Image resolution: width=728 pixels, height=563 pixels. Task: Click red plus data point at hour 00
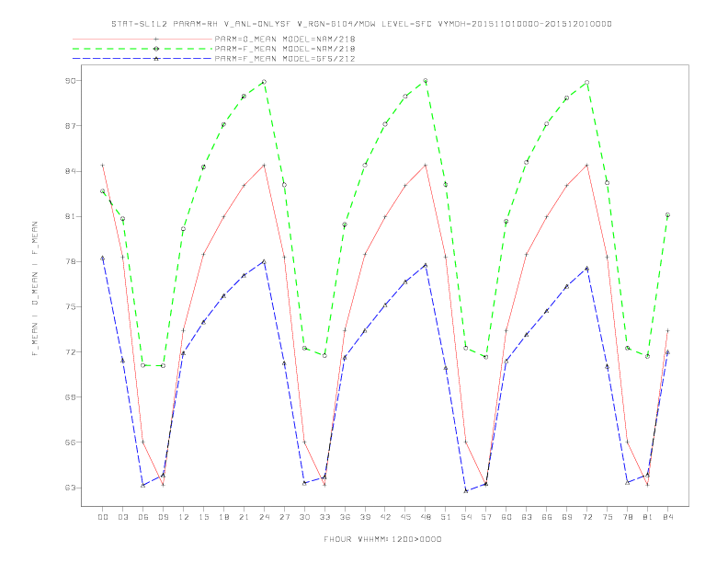[103, 166]
